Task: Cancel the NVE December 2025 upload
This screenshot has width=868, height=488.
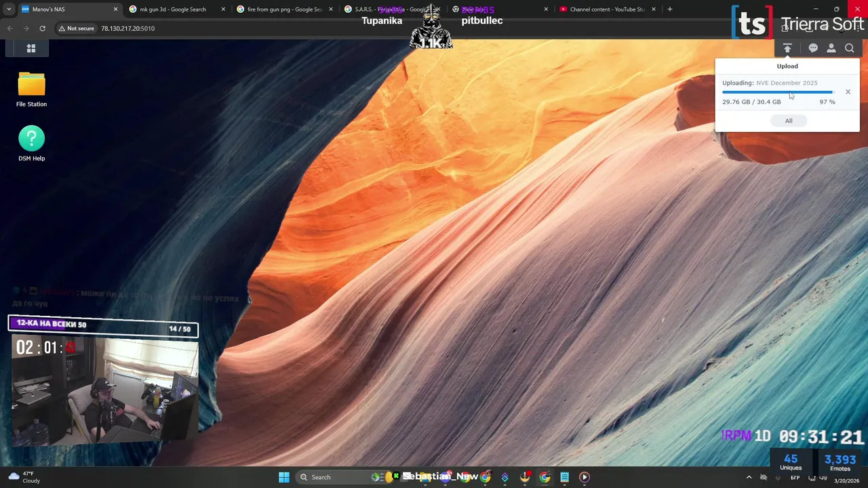Action: click(848, 91)
